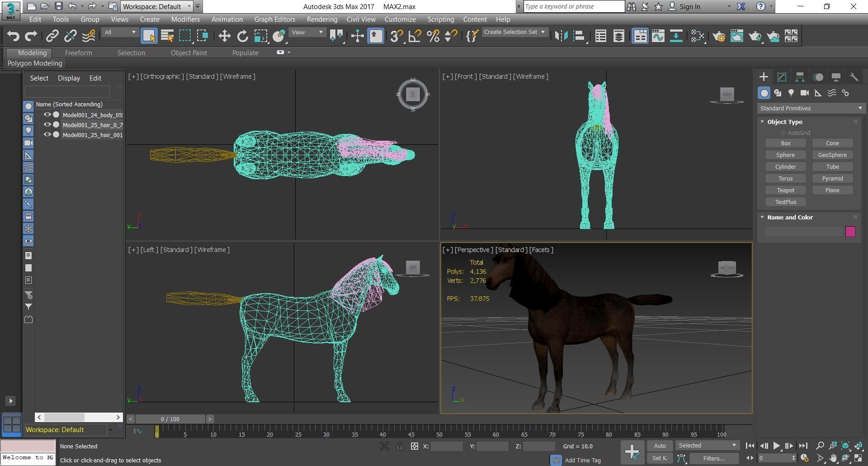Viewport: 868px width, 466px height.
Task: Hide the Model001_24_body object eye icon
Action: [x=47, y=115]
